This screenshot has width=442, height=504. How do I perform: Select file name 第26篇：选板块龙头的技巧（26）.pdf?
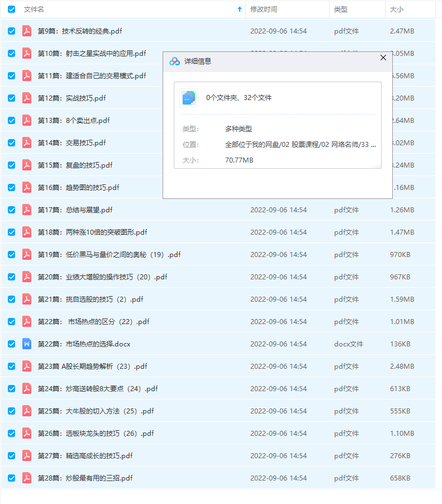pyautogui.click(x=96, y=433)
